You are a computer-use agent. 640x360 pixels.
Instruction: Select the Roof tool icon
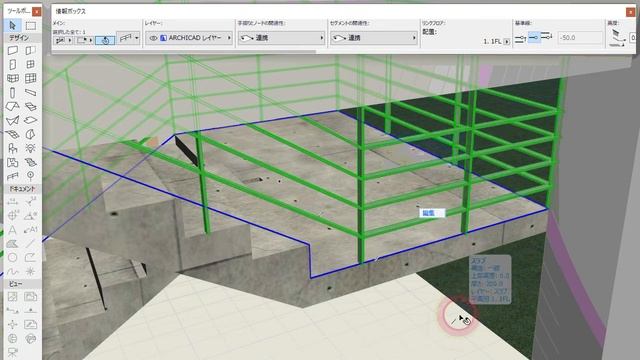click(x=13, y=107)
